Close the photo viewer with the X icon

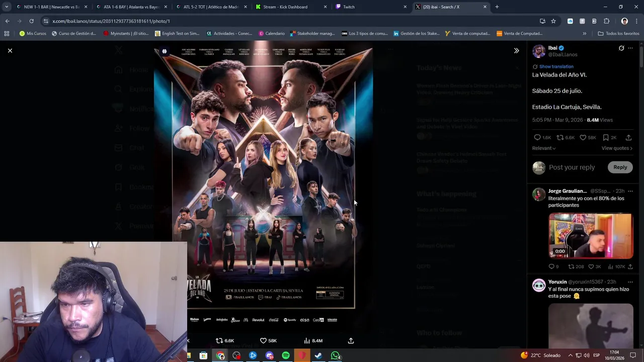[10, 50]
